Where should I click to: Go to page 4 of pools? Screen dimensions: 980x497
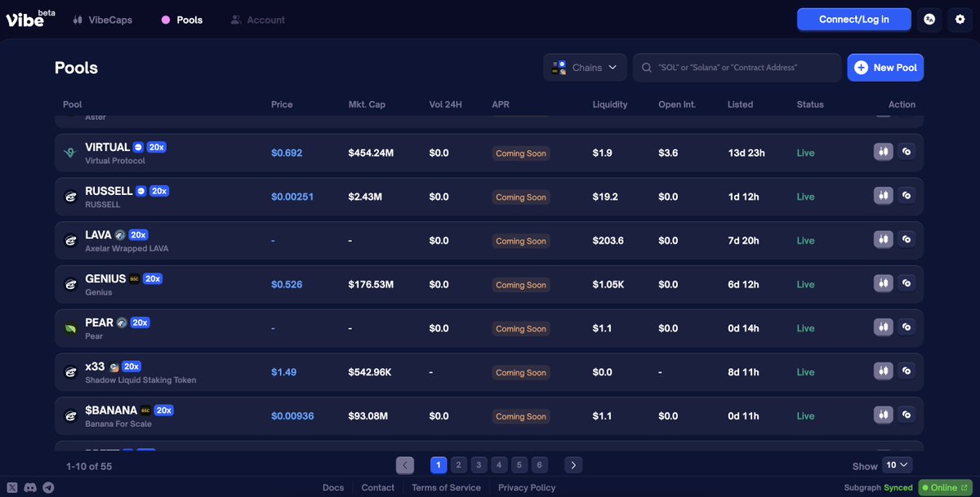point(499,465)
